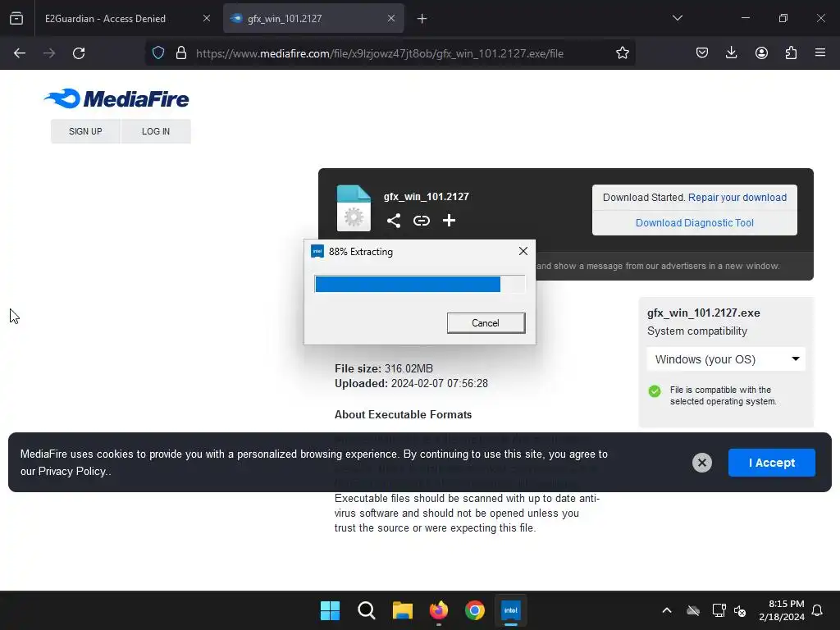Go forward one page with the arrow
This screenshot has width=840, height=630.
49,53
